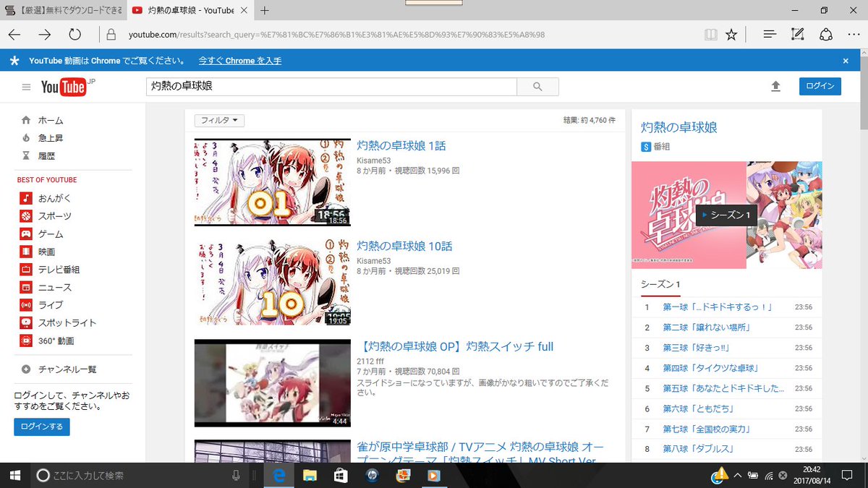Open video 灼熱の卓球娘 1話
This screenshot has width=868, height=488.
pos(401,145)
